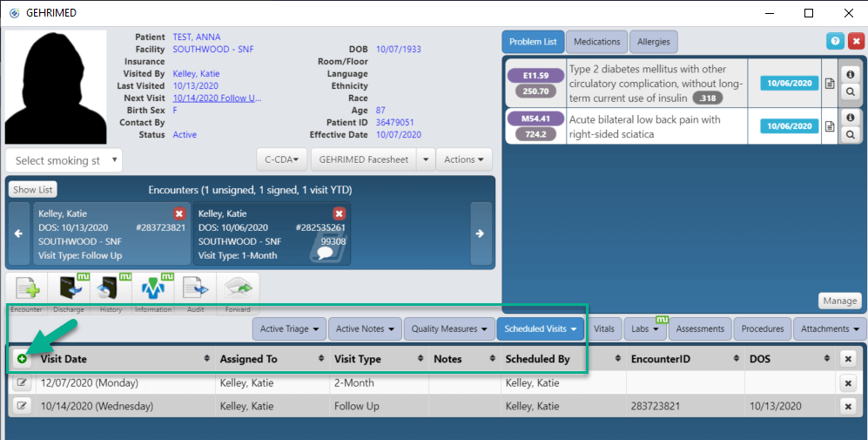Viewport: 868px width, 440px height.
Task: Open the Discharge icon
Action: pos(69,288)
